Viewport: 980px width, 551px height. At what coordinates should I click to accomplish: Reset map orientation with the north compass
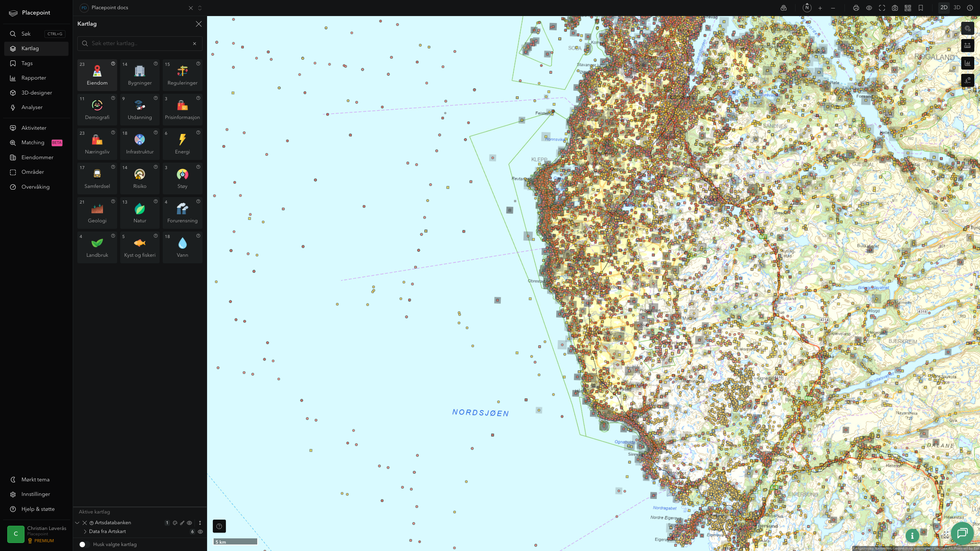pos(807,8)
